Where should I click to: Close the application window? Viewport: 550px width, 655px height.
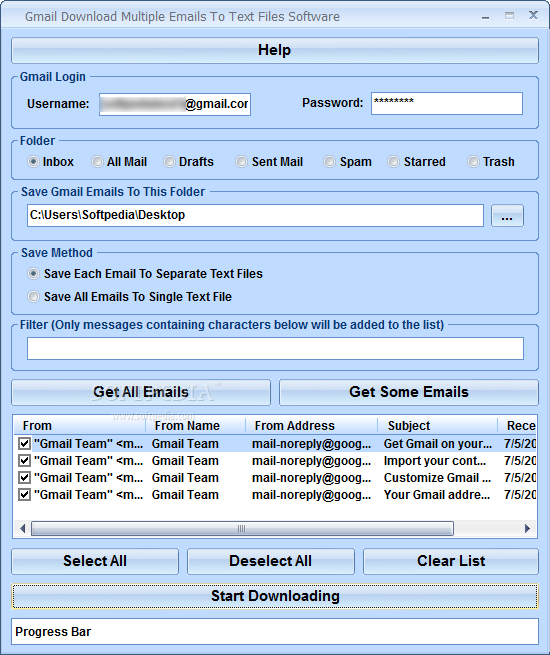(533, 15)
